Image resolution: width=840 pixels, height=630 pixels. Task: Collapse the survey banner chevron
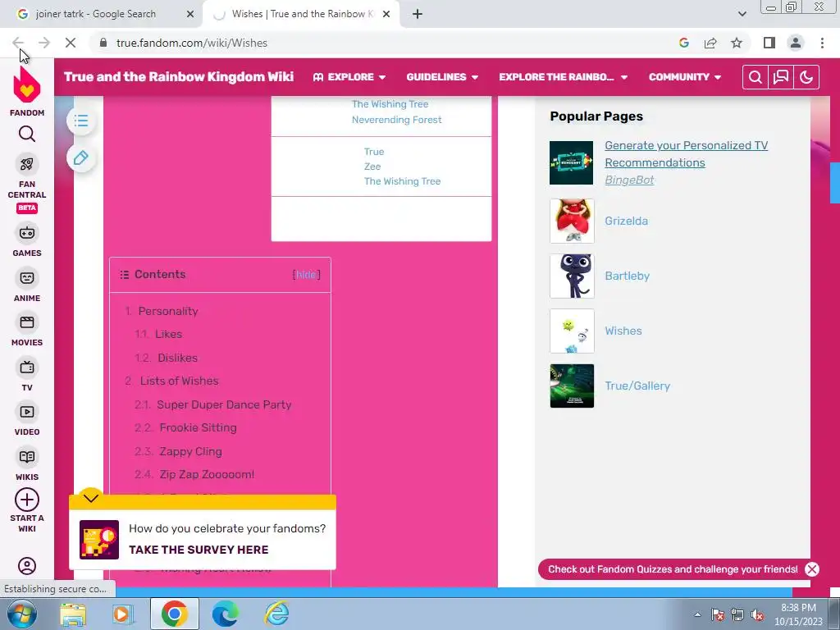(x=91, y=498)
